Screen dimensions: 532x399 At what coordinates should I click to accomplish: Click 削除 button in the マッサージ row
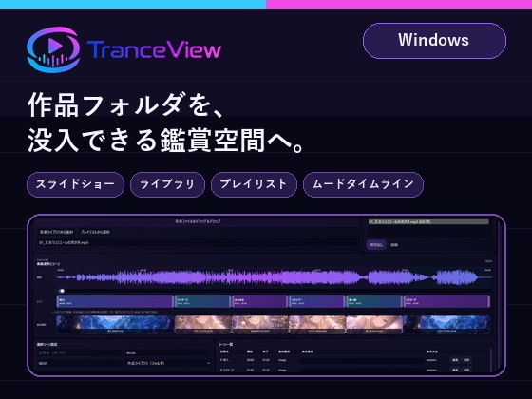[x=466, y=370]
